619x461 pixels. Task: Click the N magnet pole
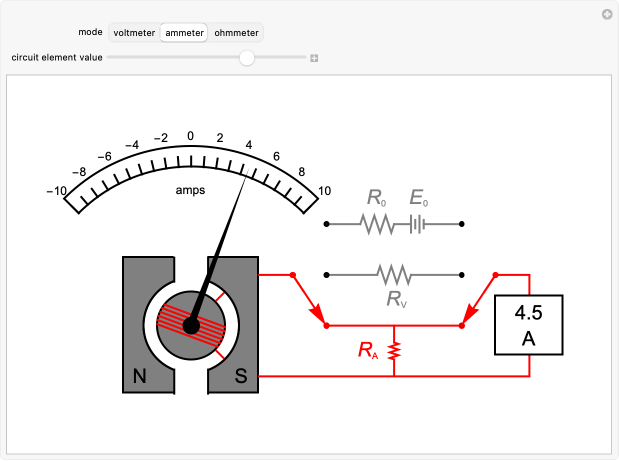(137, 377)
